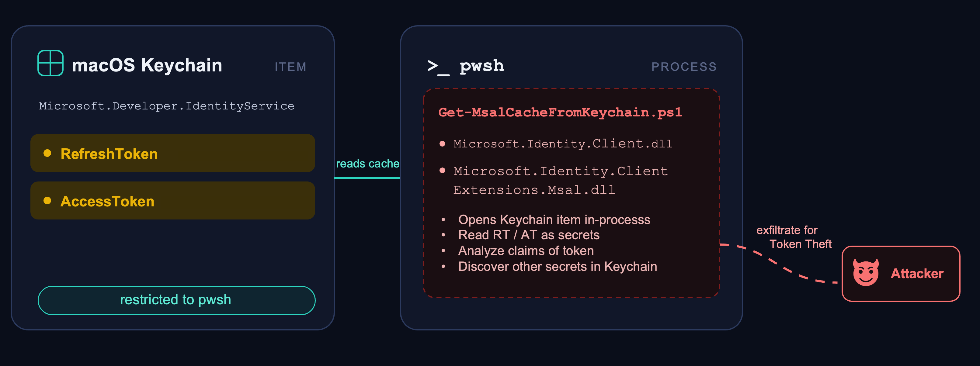This screenshot has width=980, height=366.
Task: Click the bullet before Analyze claims of token
Action: click(x=443, y=251)
